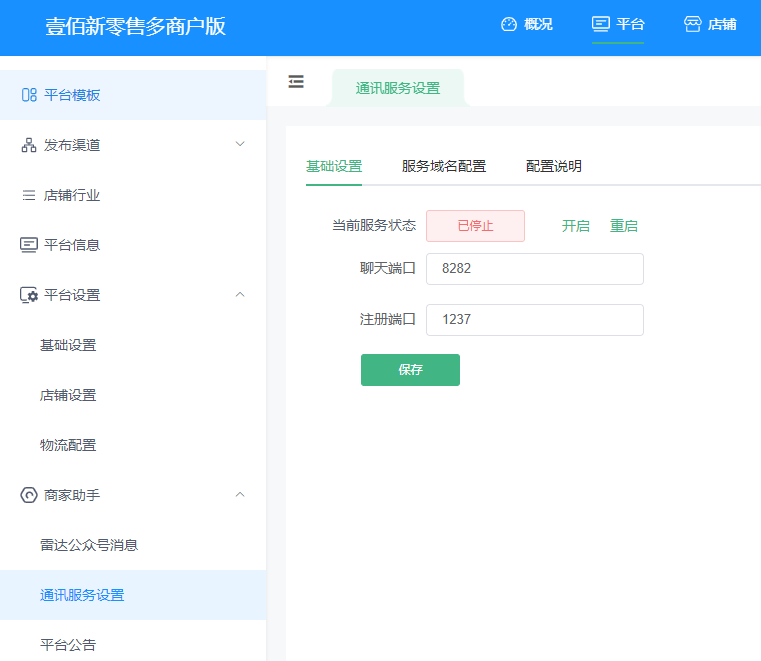This screenshot has width=761, height=661.
Task: Click the 注册端口 input field
Action: pyautogui.click(x=535, y=320)
